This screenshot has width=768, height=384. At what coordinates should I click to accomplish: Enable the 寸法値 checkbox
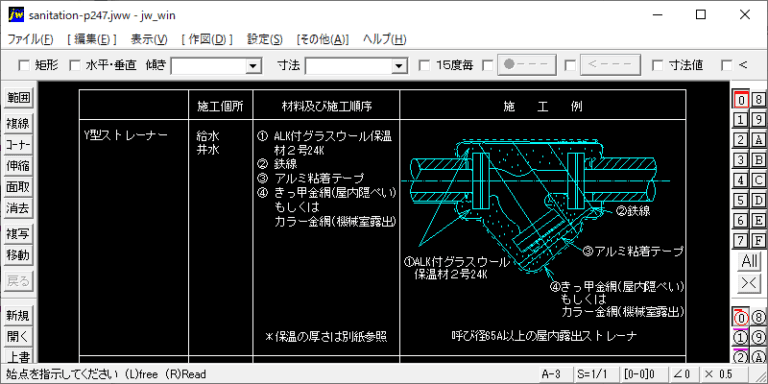click(x=658, y=65)
